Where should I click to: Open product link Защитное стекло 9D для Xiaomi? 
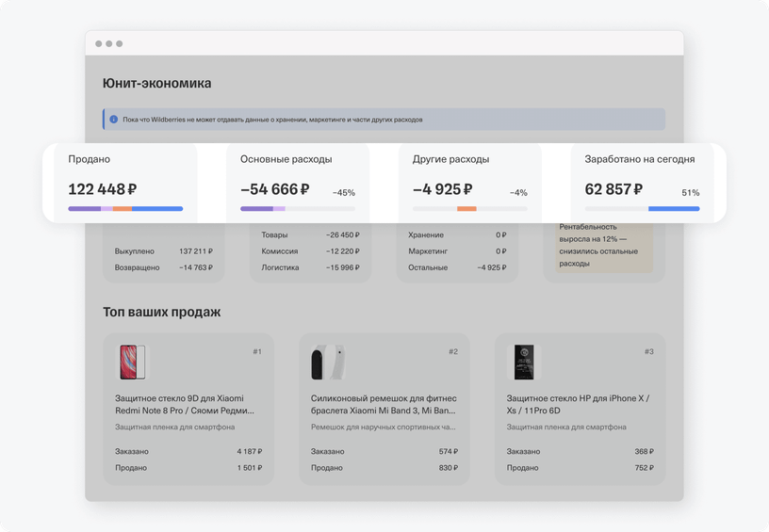tap(185, 404)
